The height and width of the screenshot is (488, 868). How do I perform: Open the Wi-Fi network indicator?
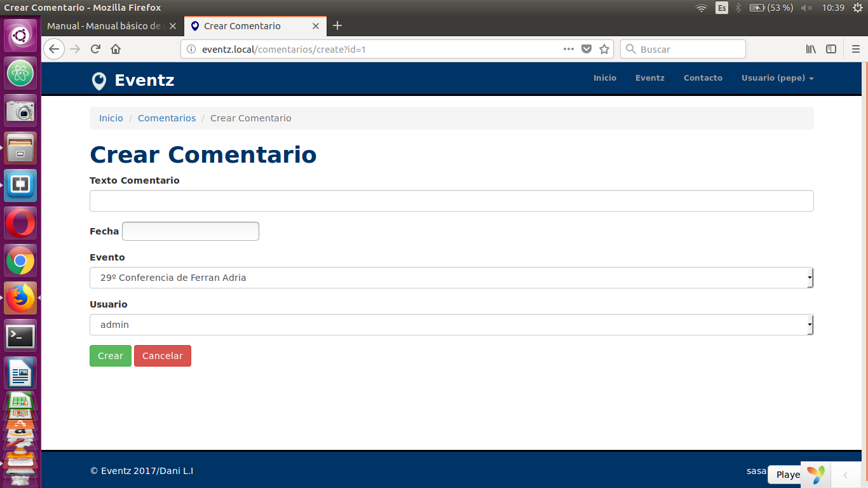coord(702,8)
